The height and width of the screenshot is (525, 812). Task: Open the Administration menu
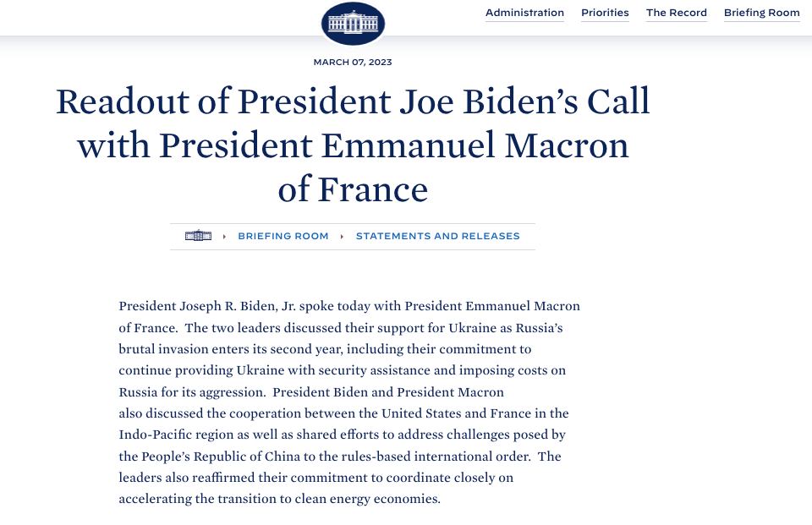(x=524, y=13)
